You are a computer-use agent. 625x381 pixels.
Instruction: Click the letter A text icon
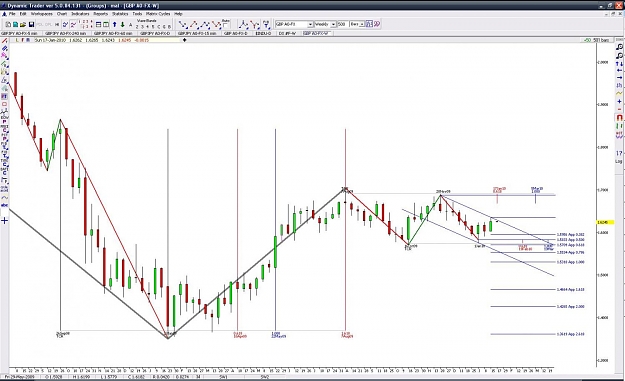tap(130, 25)
